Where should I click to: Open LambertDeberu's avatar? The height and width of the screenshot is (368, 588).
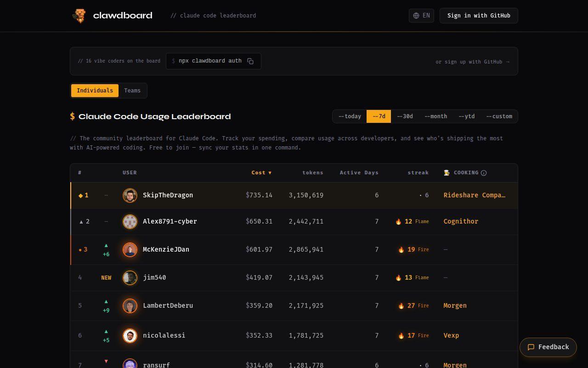click(130, 306)
